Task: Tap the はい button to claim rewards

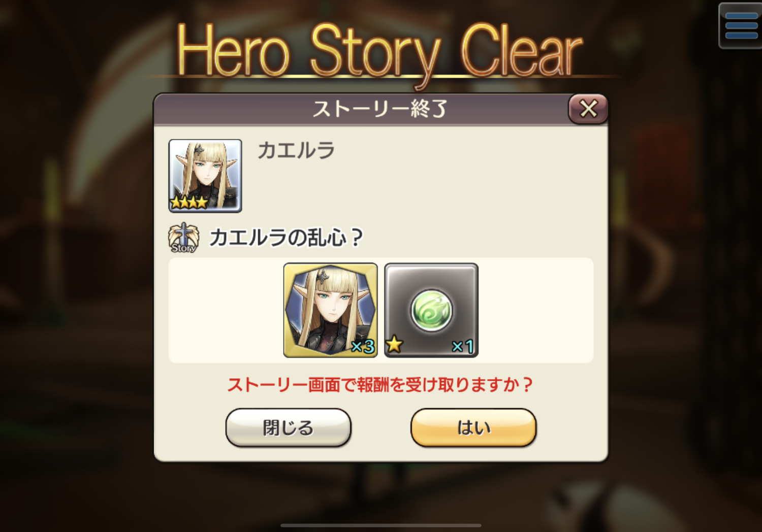Action: (x=473, y=427)
